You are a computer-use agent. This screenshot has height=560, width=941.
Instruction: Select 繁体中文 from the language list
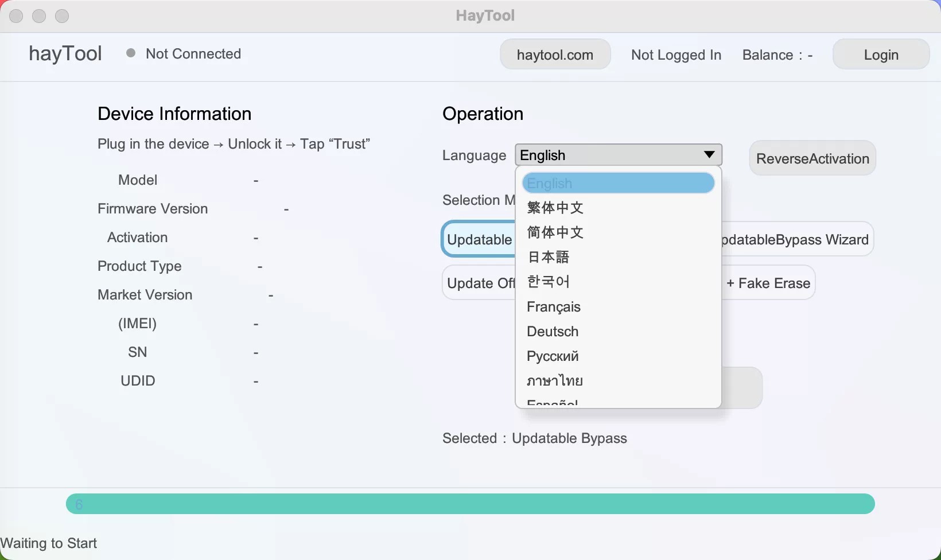coord(555,208)
